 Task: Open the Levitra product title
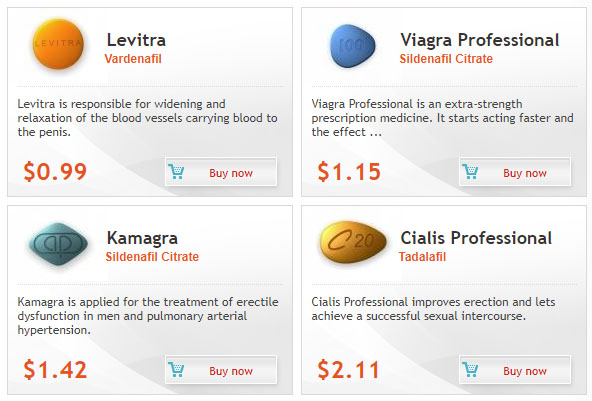coord(136,40)
